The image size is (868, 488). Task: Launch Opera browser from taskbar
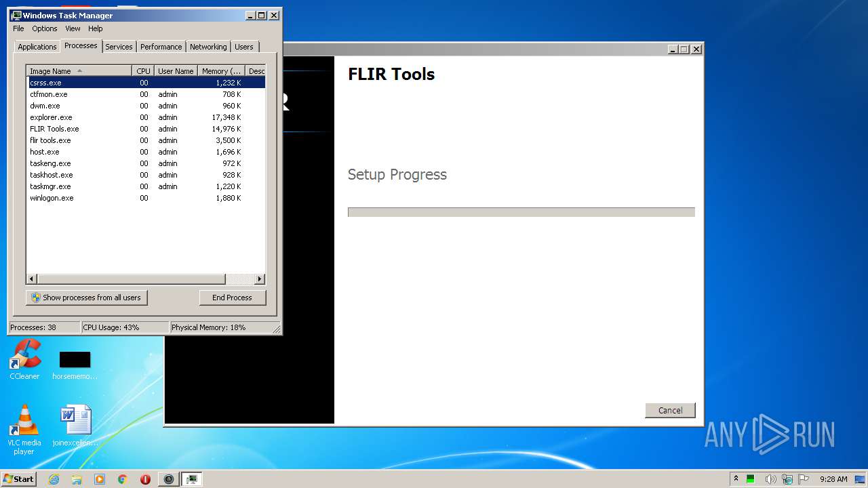pyautogui.click(x=145, y=479)
